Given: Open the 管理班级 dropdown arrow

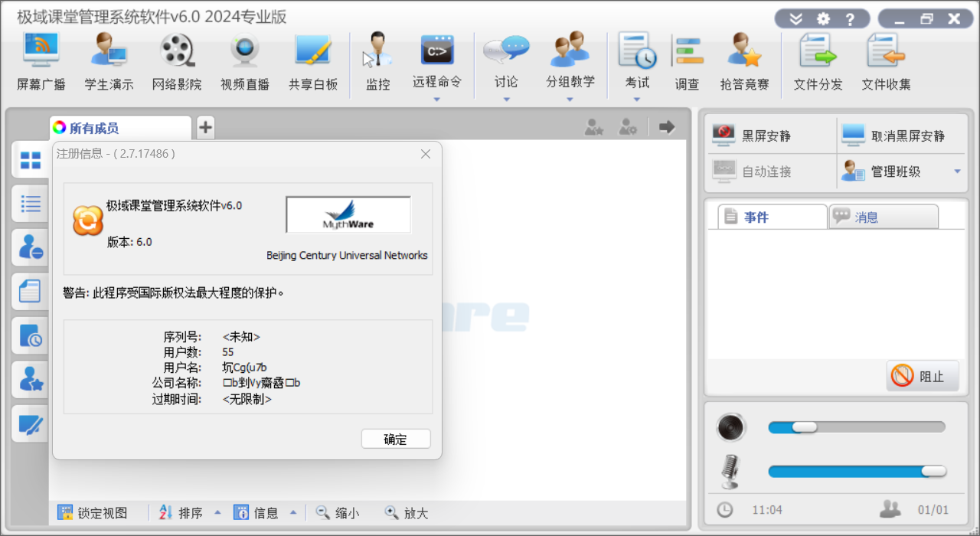Looking at the screenshot, I should point(957,172).
